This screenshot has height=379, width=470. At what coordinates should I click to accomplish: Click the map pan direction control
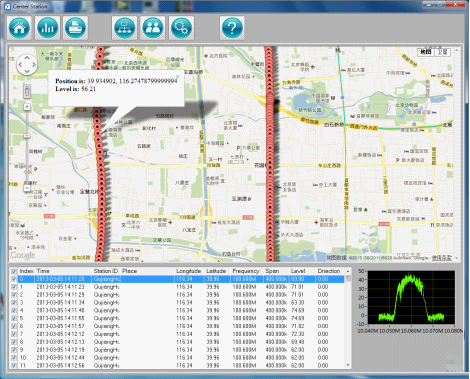27,64
